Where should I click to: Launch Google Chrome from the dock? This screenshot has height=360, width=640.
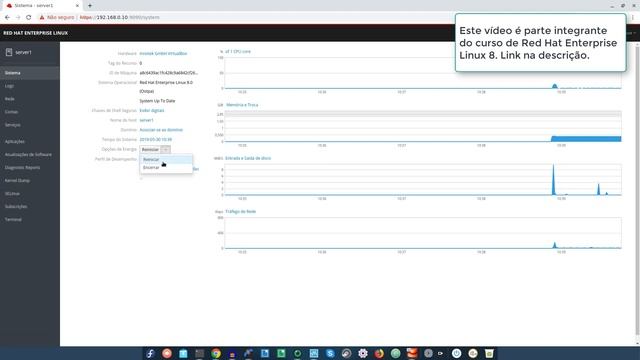[x=216, y=353]
